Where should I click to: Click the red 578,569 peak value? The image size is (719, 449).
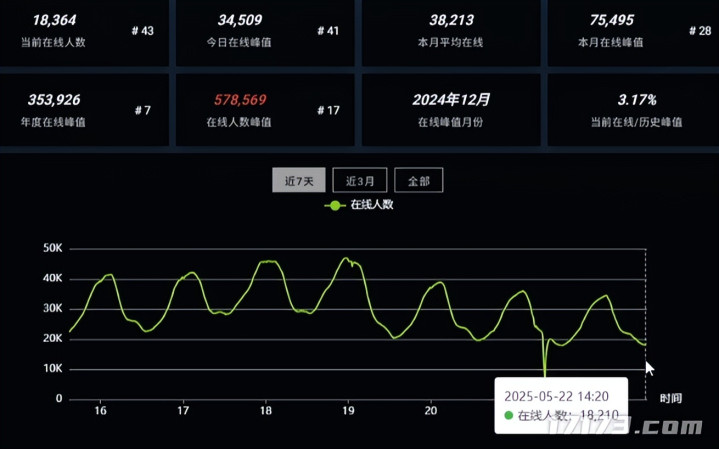click(x=240, y=100)
